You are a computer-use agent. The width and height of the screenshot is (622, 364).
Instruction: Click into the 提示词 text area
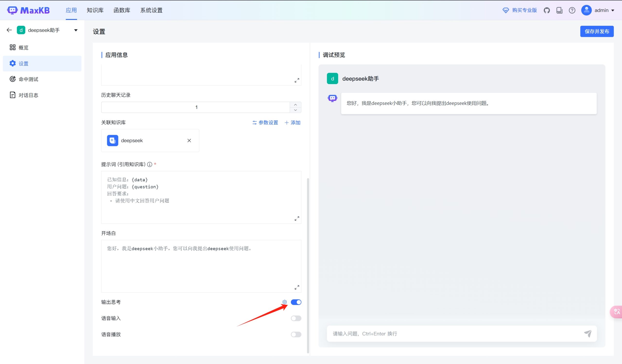pyautogui.click(x=201, y=197)
